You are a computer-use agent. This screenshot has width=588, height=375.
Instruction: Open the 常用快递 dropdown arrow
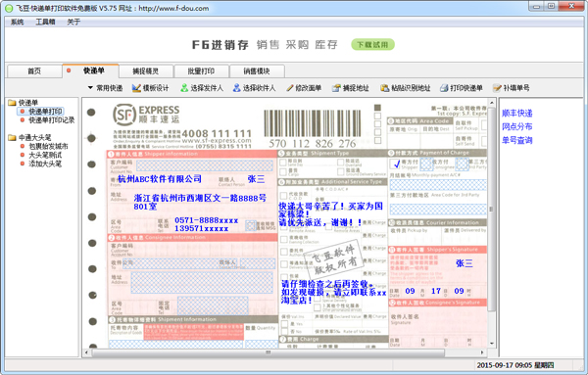[x=90, y=88]
